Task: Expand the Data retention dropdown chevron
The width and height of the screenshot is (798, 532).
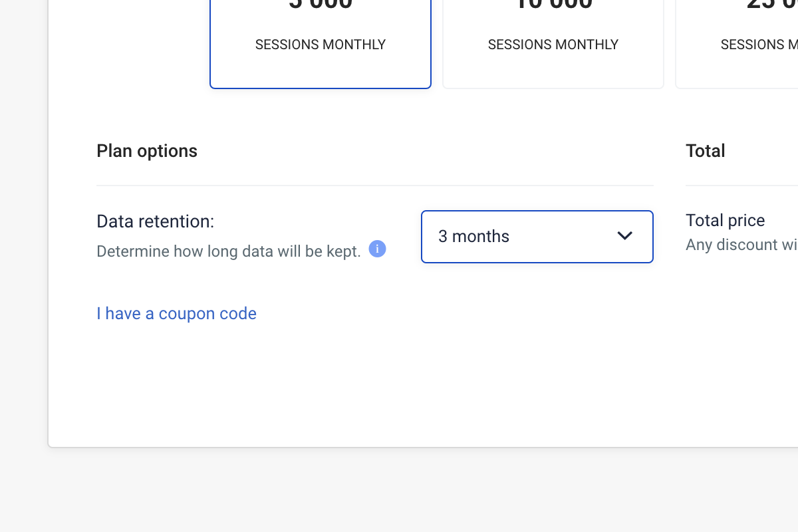Action: 624,236
